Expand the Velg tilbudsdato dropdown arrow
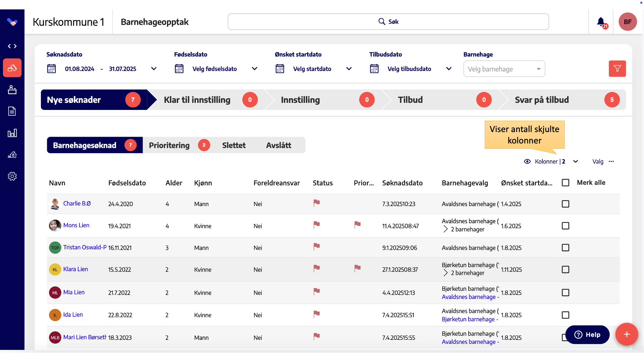Screen dimensions: 644x362 (449, 69)
